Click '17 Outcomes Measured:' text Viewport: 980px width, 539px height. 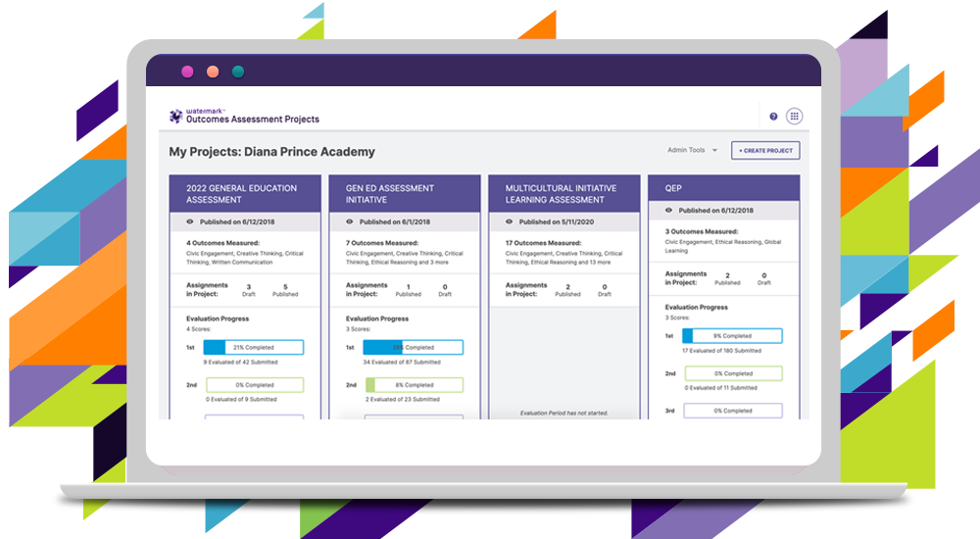[543, 243]
